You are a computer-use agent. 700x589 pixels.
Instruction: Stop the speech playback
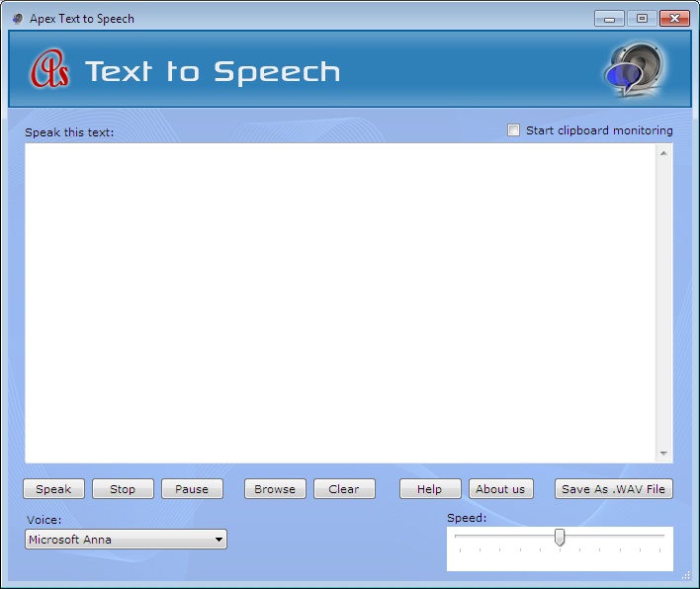pos(123,489)
